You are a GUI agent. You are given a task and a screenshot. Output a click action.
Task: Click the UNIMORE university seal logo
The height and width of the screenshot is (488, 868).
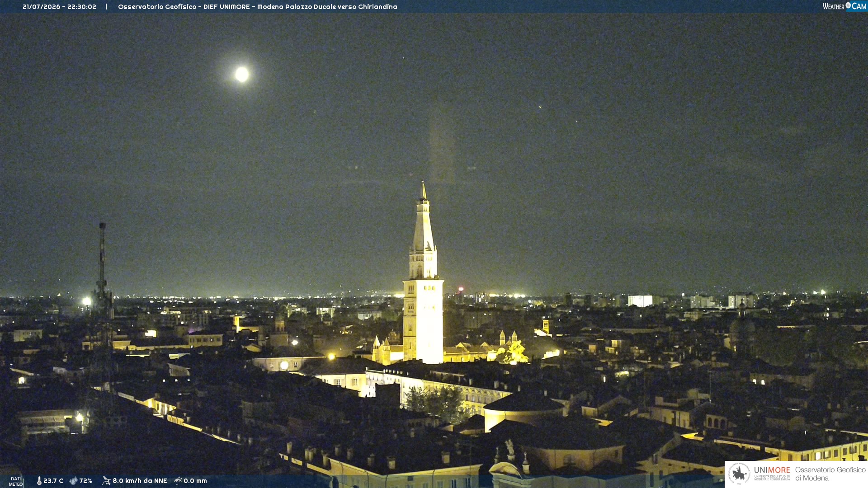point(739,474)
